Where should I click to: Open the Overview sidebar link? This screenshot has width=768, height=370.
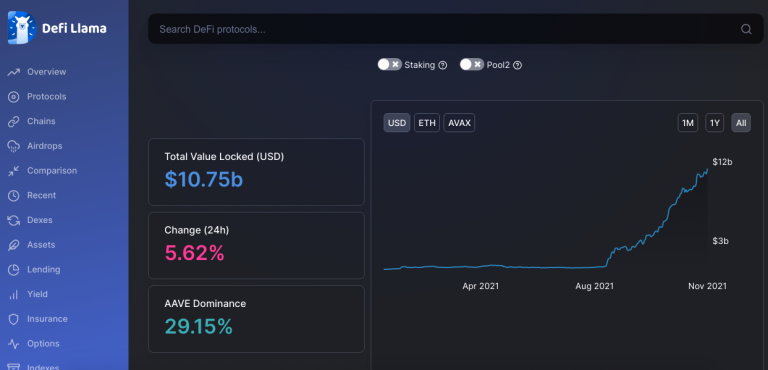[x=47, y=72]
